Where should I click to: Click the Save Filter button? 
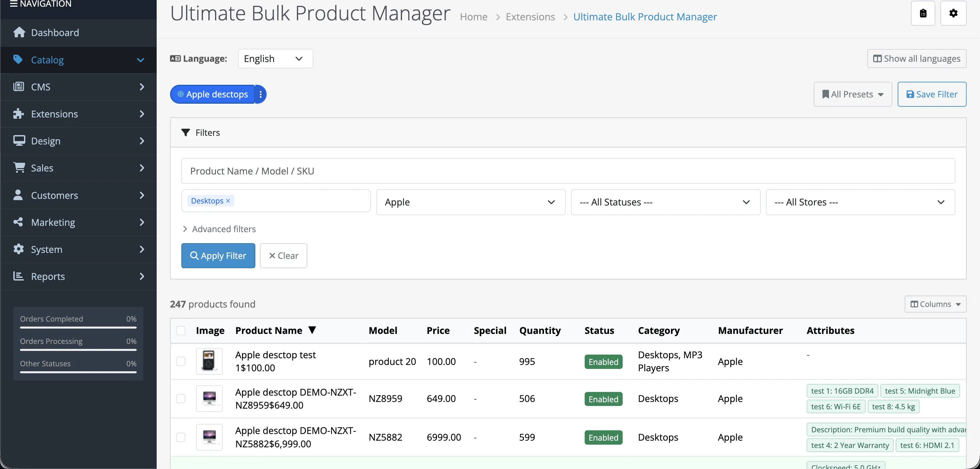point(932,94)
